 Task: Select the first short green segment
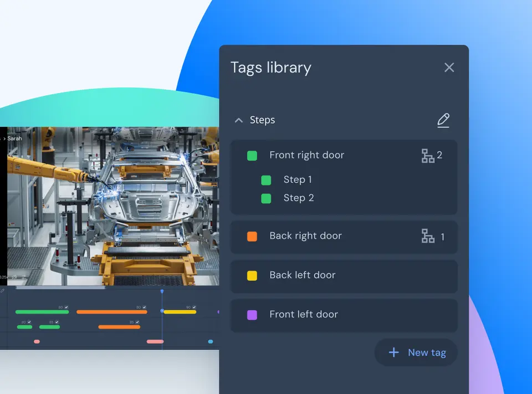(24, 327)
